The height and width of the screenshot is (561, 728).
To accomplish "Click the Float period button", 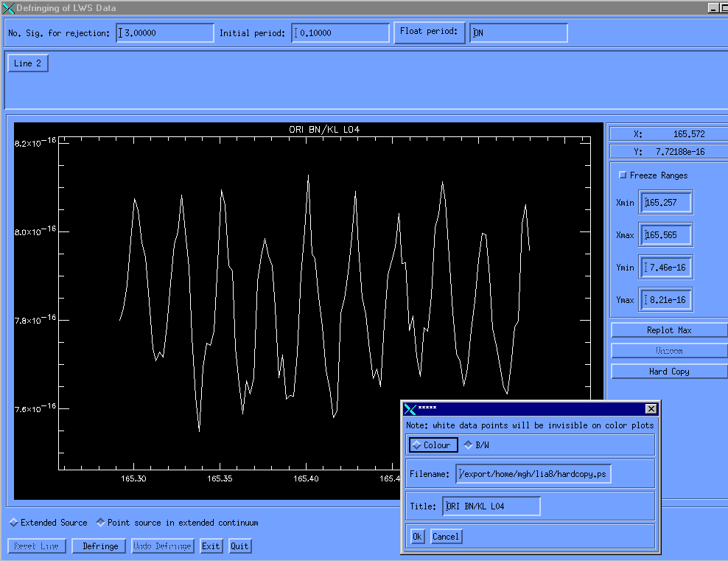I will tap(429, 32).
